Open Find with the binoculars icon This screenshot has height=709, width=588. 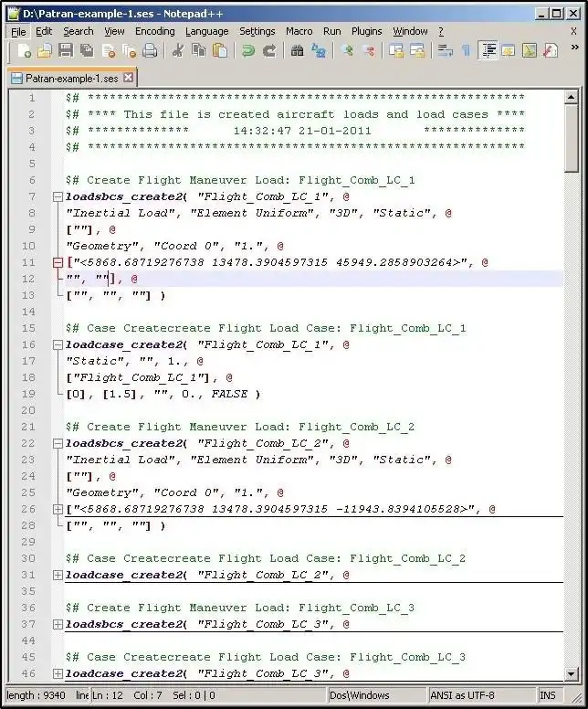click(x=297, y=50)
